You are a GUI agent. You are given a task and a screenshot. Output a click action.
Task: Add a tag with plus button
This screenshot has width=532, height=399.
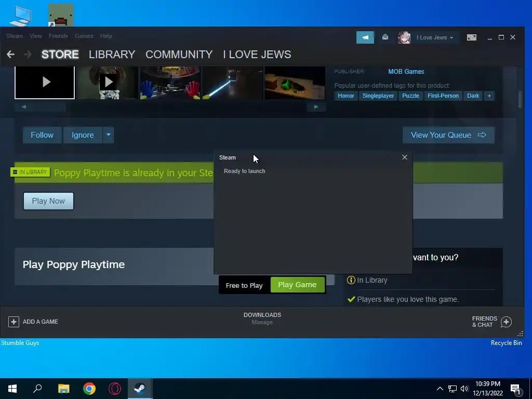[489, 96]
